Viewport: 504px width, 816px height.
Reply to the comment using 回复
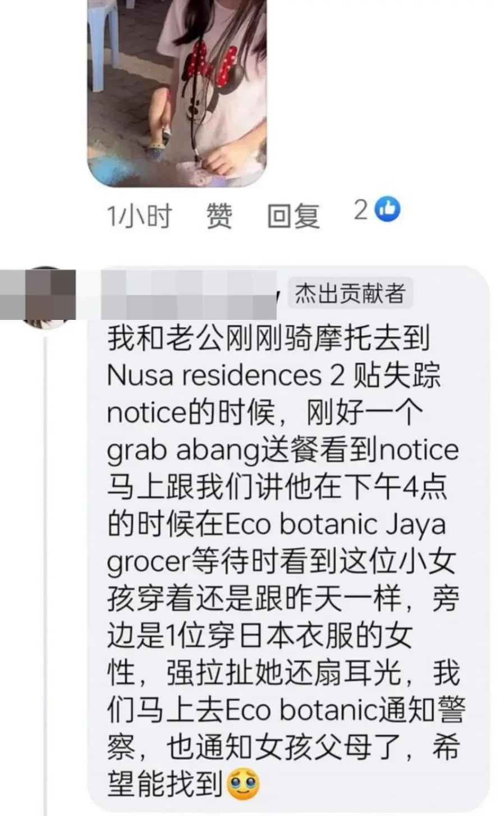[x=294, y=216]
